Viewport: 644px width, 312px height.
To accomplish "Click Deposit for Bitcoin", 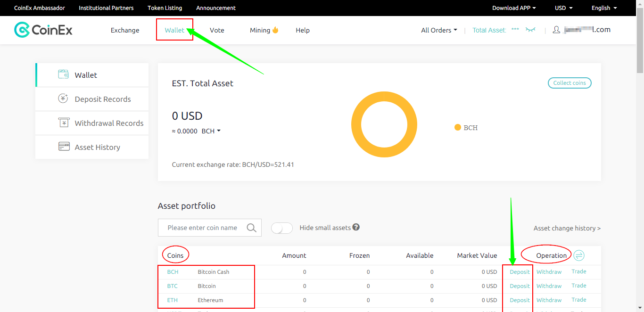I will pos(520,286).
